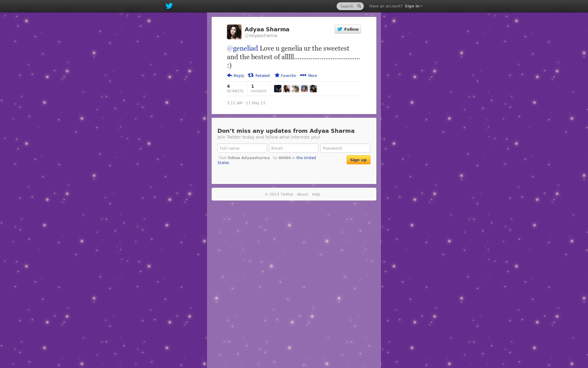The width and height of the screenshot is (588, 368).
Task: Click 'Join Twitter today and follow what interests you!'
Action: [x=269, y=137]
